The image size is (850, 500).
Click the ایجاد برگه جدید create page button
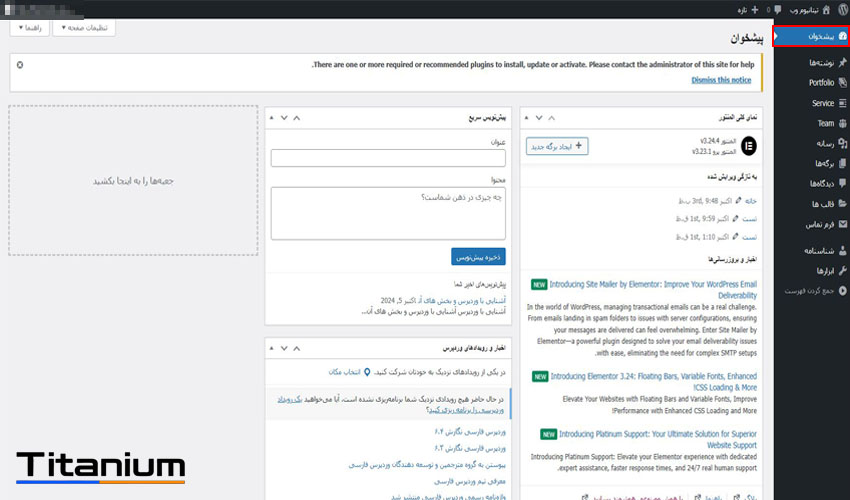tap(557, 146)
